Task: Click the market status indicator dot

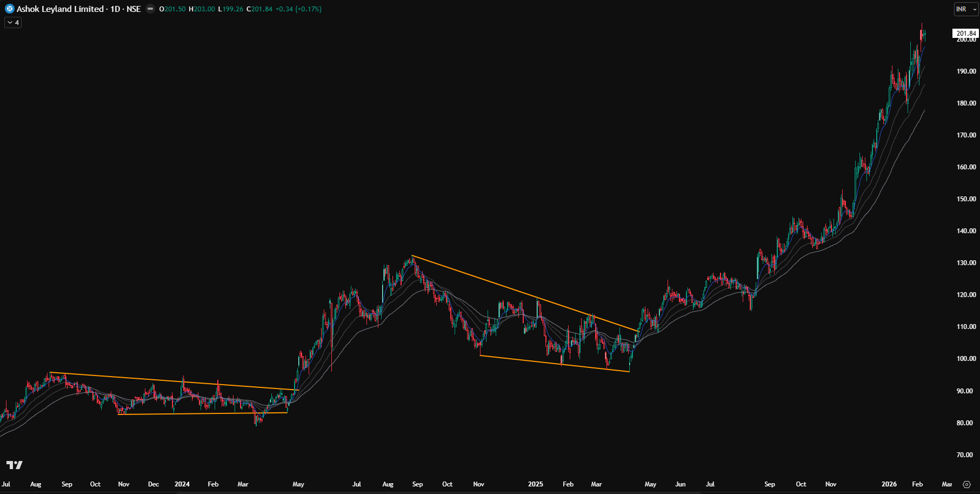Action: [x=150, y=9]
